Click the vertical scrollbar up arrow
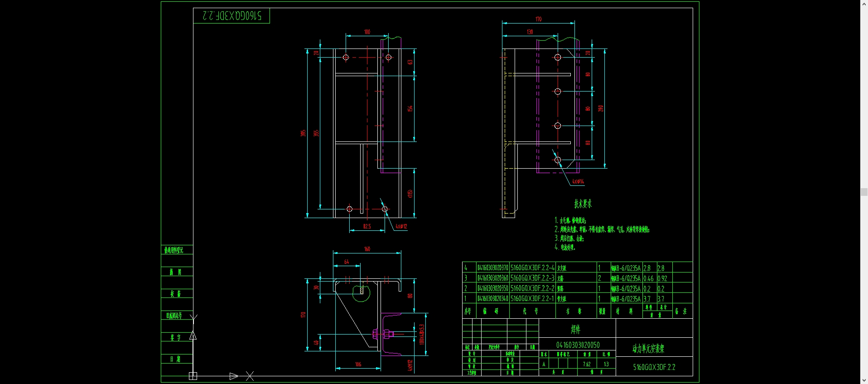Viewport: 868px width, 384px height. pos(864,3)
